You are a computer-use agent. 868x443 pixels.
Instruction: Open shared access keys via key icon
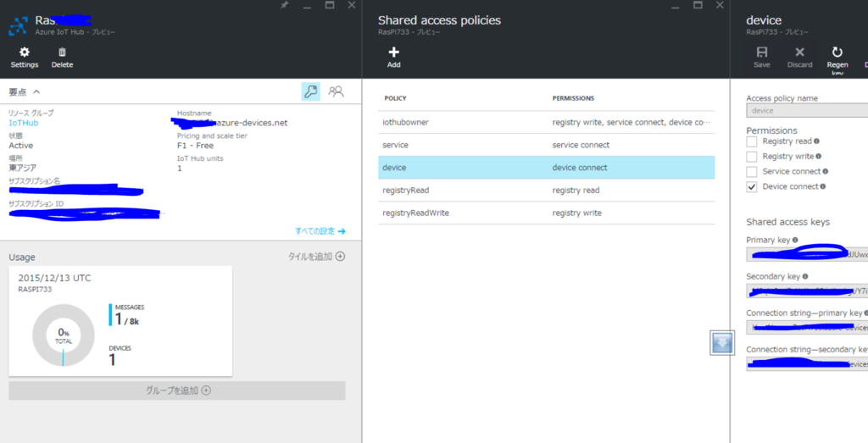point(310,91)
